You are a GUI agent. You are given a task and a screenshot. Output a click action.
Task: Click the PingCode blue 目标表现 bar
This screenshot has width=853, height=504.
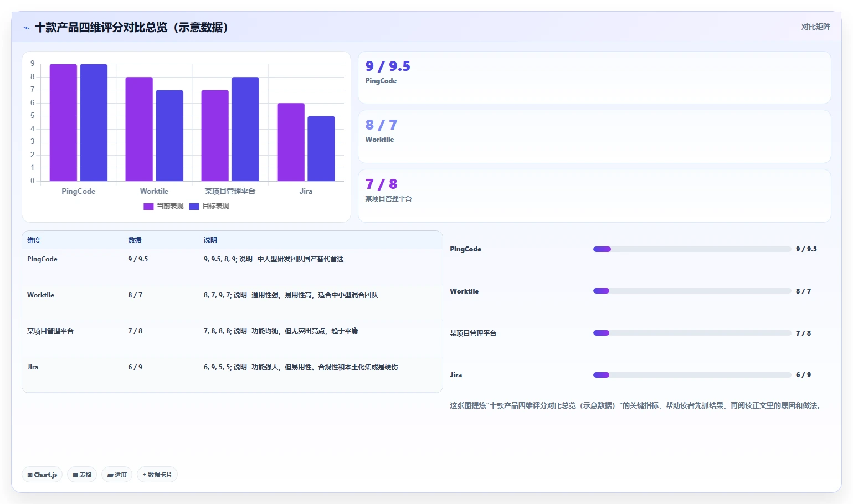pyautogui.click(x=94, y=122)
